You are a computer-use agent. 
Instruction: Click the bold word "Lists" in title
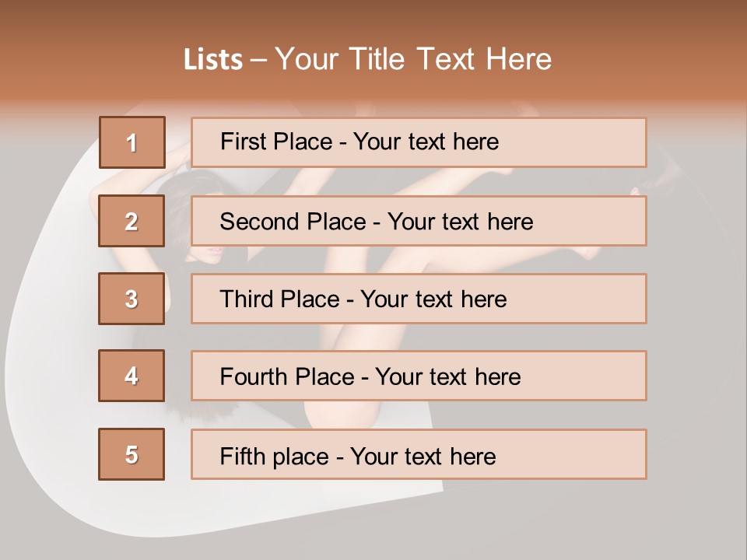tap(212, 60)
